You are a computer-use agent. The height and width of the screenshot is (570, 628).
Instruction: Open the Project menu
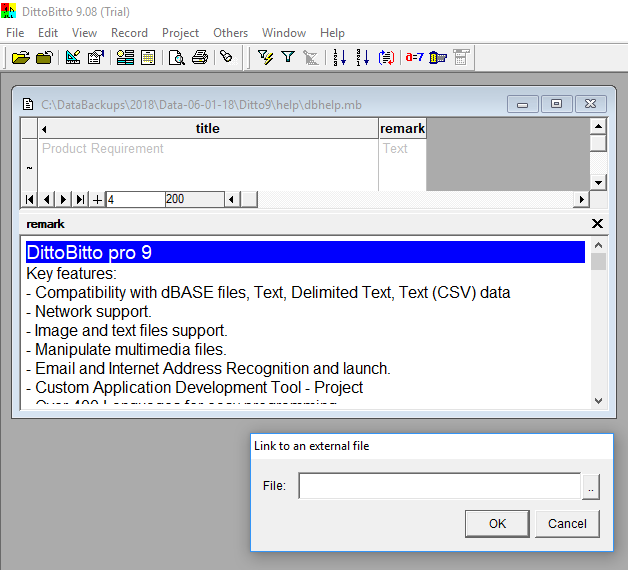click(180, 33)
